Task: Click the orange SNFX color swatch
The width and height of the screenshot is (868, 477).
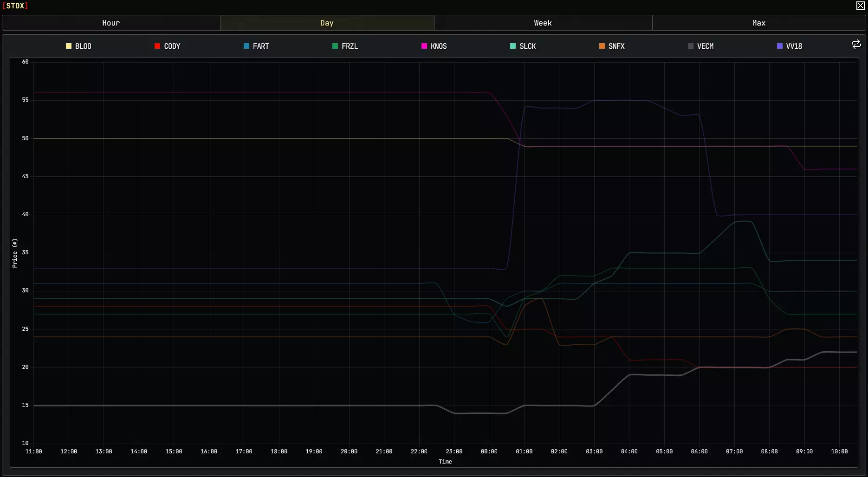Action: pyautogui.click(x=602, y=46)
